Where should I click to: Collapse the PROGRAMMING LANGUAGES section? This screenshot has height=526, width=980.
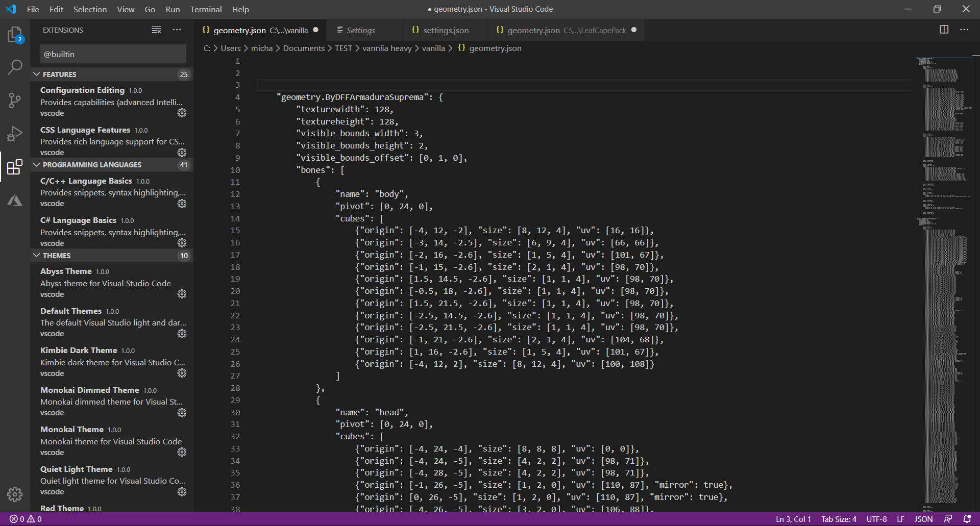(x=112, y=165)
